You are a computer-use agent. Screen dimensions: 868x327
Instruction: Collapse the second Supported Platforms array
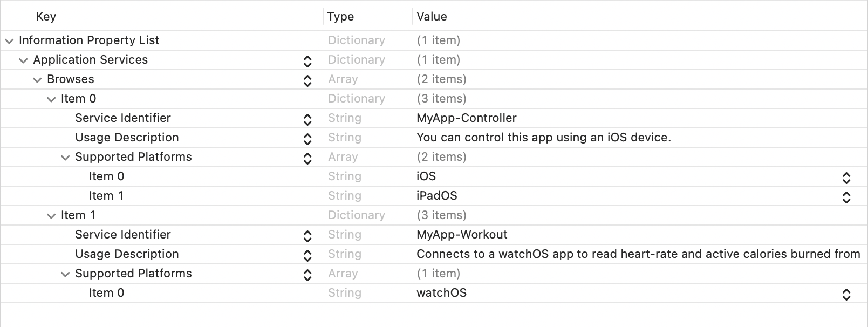[65, 274]
